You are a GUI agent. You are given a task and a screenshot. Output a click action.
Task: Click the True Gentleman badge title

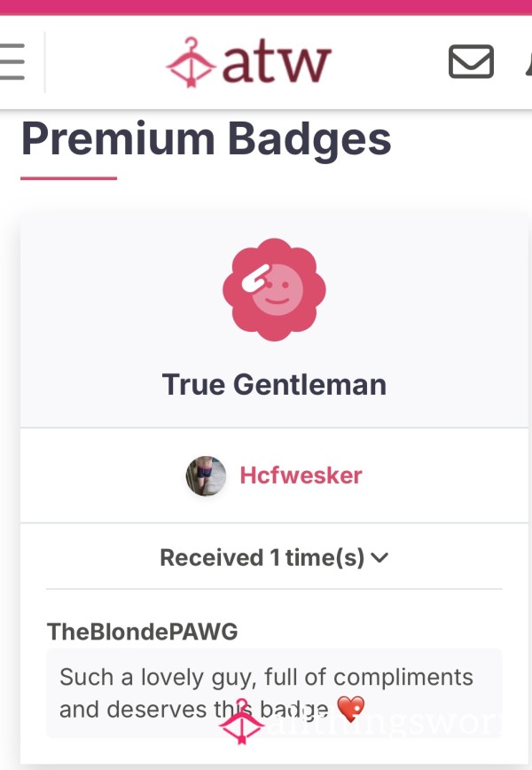click(274, 384)
